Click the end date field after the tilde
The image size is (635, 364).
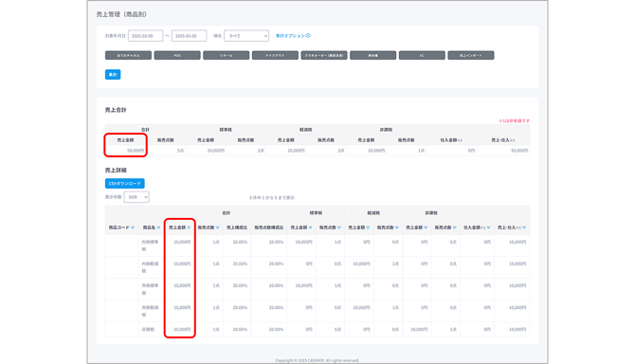(190, 36)
